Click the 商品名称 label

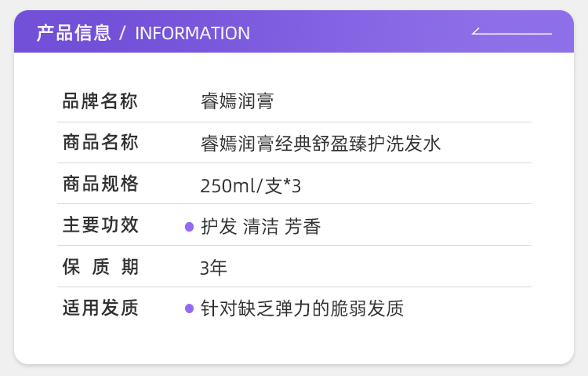(x=100, y=143)
